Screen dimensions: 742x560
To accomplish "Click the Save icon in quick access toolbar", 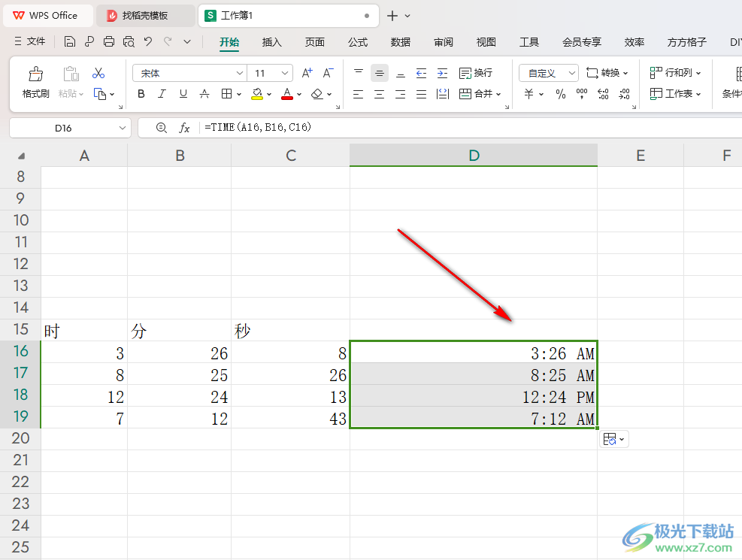I will 70,42.
